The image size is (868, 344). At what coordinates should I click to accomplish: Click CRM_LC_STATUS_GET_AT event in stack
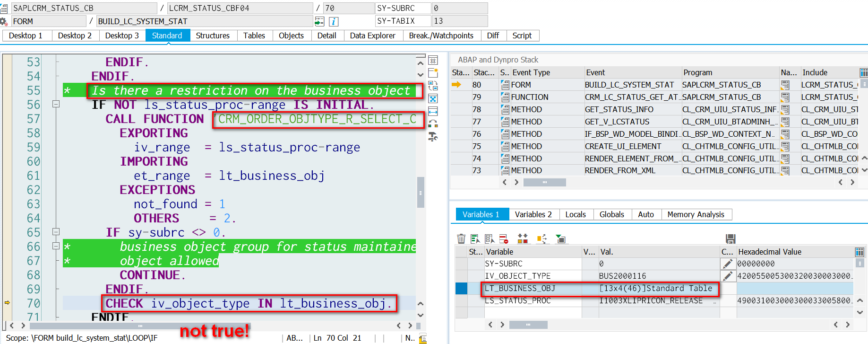632,97
